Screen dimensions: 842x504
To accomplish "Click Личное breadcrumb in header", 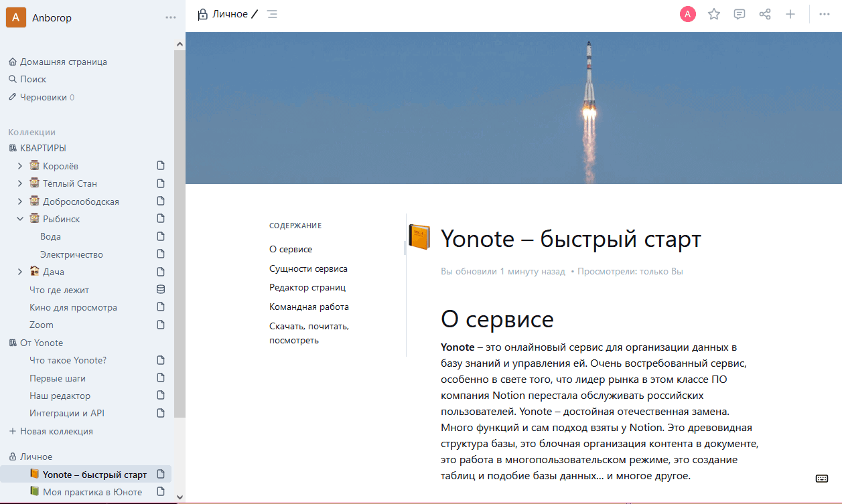I will click(230, 14).
